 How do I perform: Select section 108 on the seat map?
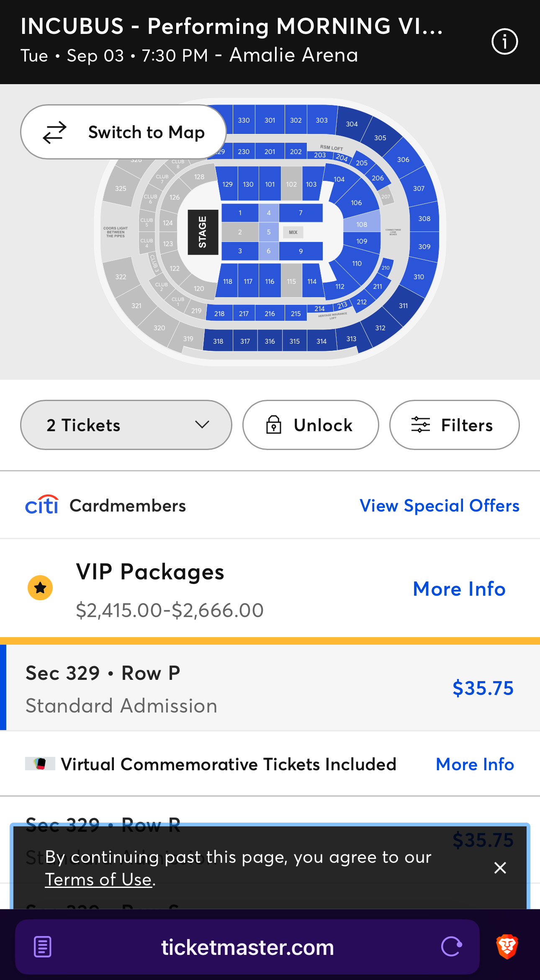362,224
